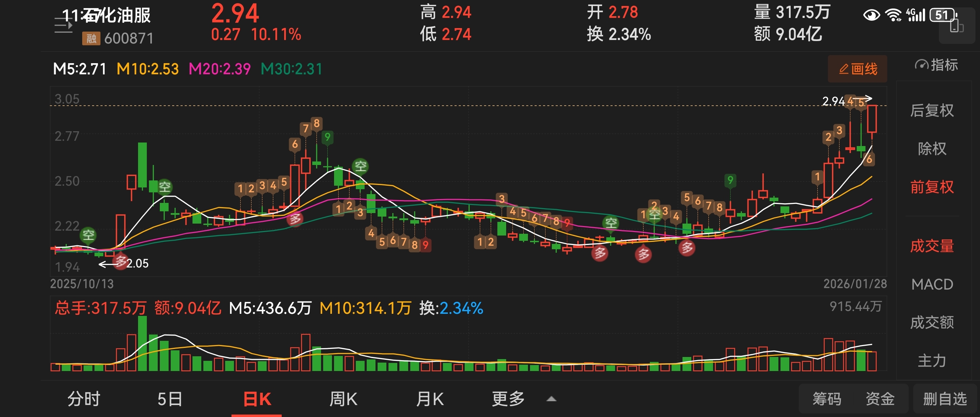The width and height of the screenshot is (980, 417).
Task: Click the up arrow next to 更多
Action: click(551, 399)
